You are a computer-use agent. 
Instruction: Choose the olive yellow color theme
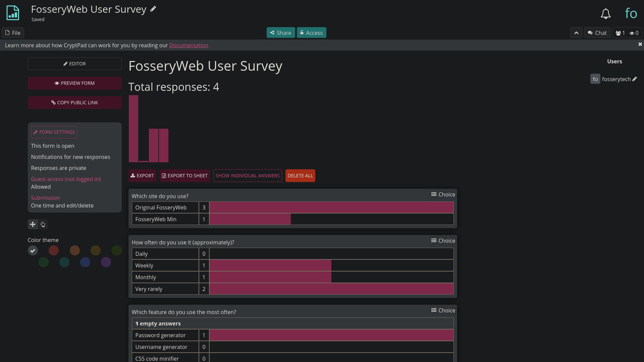tap(96, 250)
